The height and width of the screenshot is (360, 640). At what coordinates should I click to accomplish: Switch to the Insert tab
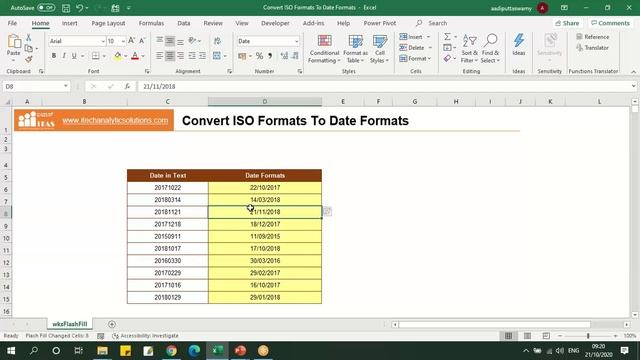point(69,23)
